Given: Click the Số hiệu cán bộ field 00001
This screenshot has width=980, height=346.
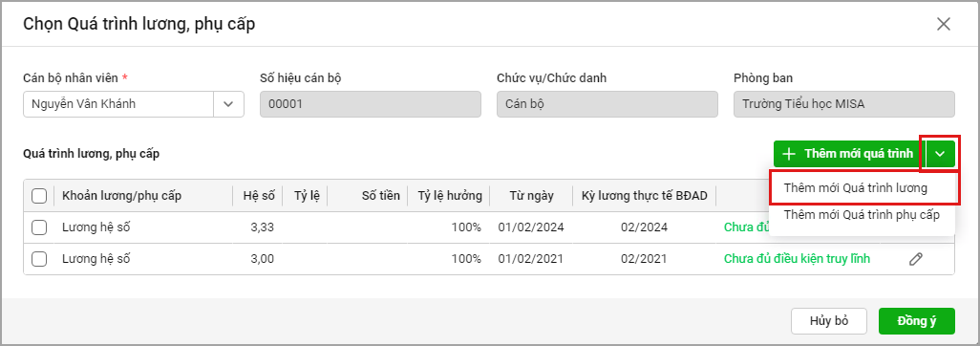Looking at the screenshot, I should pyautogui.click(x=371, y=104).
